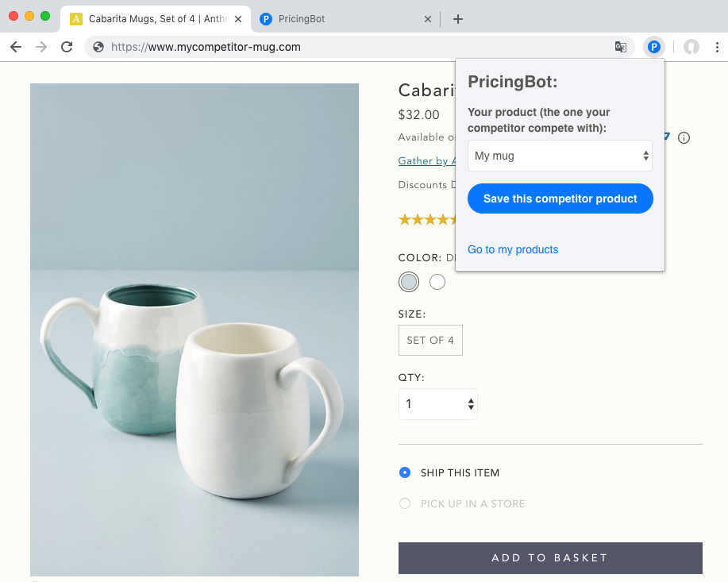Click the translate page icon in address bar
The height and width of the screenshot is (582, 728).
[x=621, y=47]
